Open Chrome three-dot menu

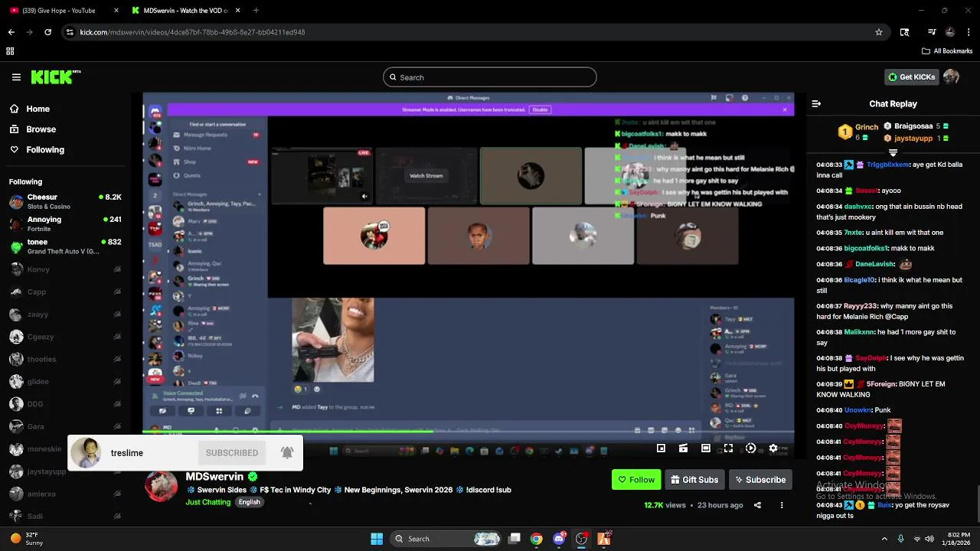click(969, 32)
